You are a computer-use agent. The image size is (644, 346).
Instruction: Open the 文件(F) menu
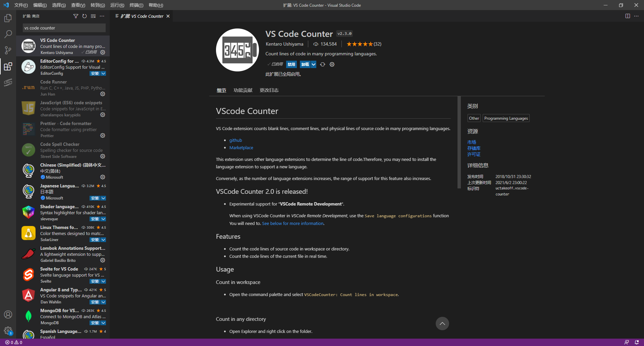[x=21, y=5]
